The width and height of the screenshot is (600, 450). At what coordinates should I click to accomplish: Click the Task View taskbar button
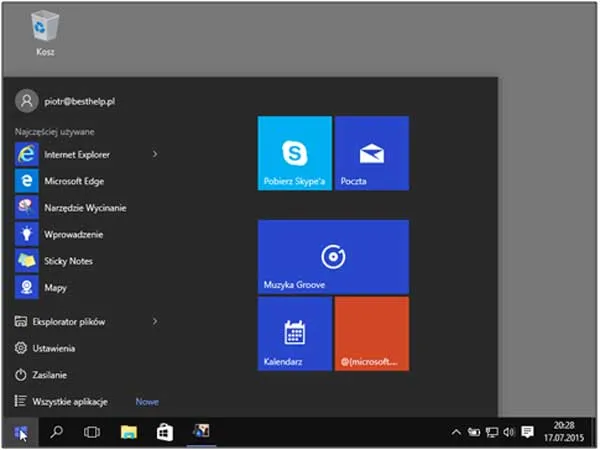click(91, 432)
